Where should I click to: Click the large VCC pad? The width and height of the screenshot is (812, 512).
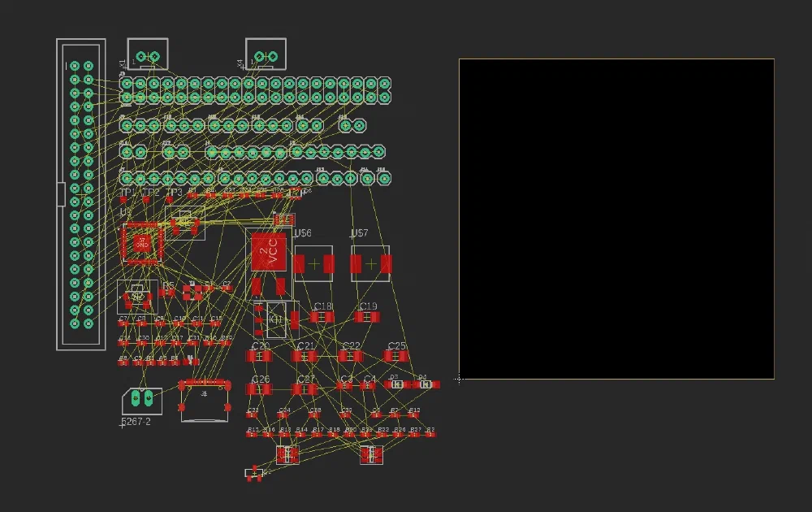click(x=268, y=252)
